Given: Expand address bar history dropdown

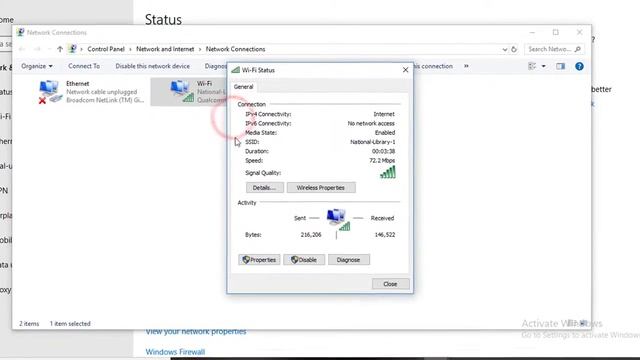Looking at the screenshot, I should pyautogui.click(x=504, y=49).
